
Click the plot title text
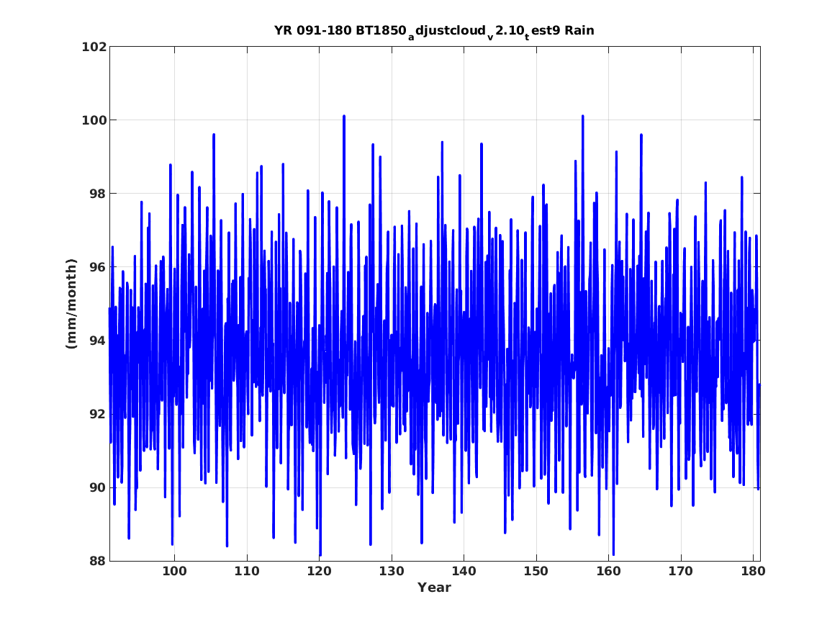434,31
